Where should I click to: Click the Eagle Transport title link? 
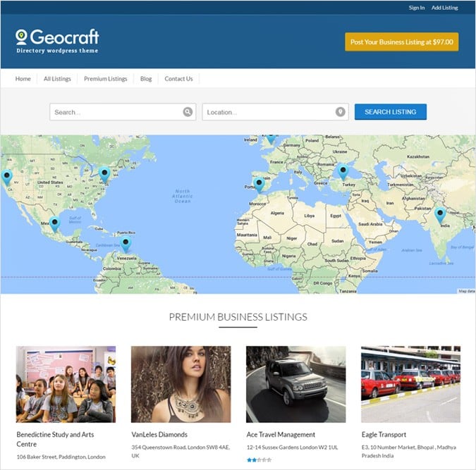(x=384, y=435)
